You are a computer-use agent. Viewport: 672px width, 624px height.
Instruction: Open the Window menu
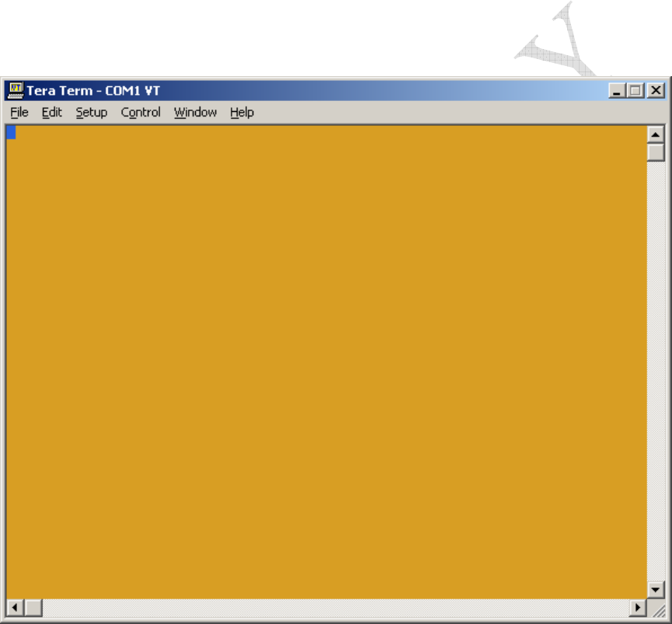(x=196, y=112)
